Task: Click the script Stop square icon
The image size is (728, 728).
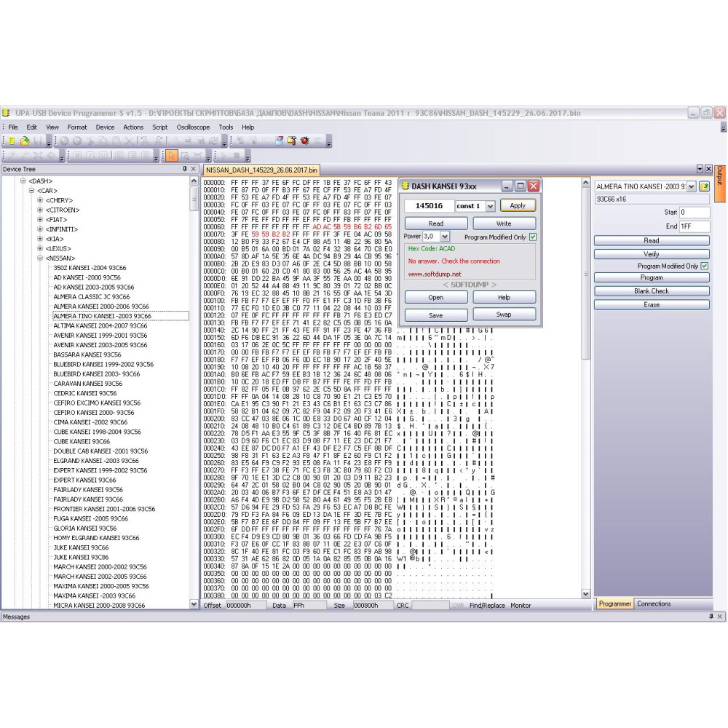Action: [x=237, y=155]
